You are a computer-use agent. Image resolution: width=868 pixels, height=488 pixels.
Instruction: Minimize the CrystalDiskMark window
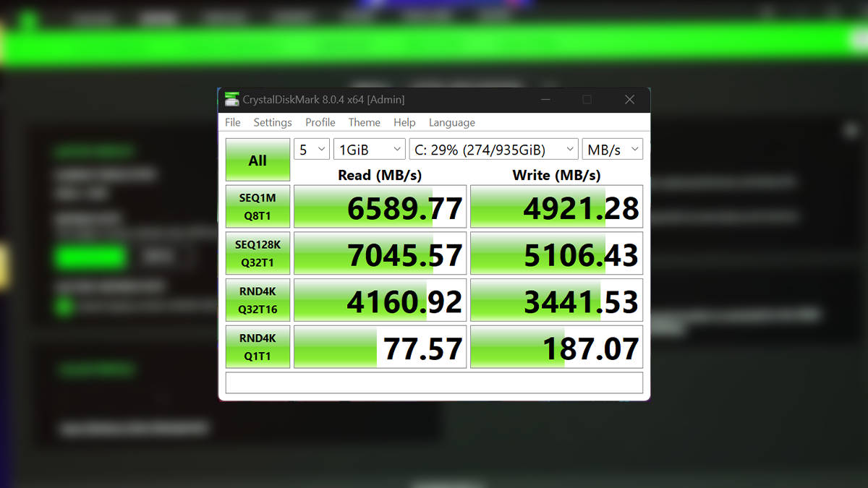pos(545,100)
